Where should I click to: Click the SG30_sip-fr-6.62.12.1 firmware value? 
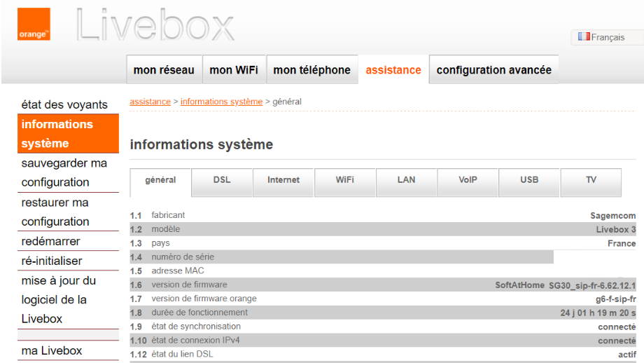pyautogui.click(x=592, y=285)
